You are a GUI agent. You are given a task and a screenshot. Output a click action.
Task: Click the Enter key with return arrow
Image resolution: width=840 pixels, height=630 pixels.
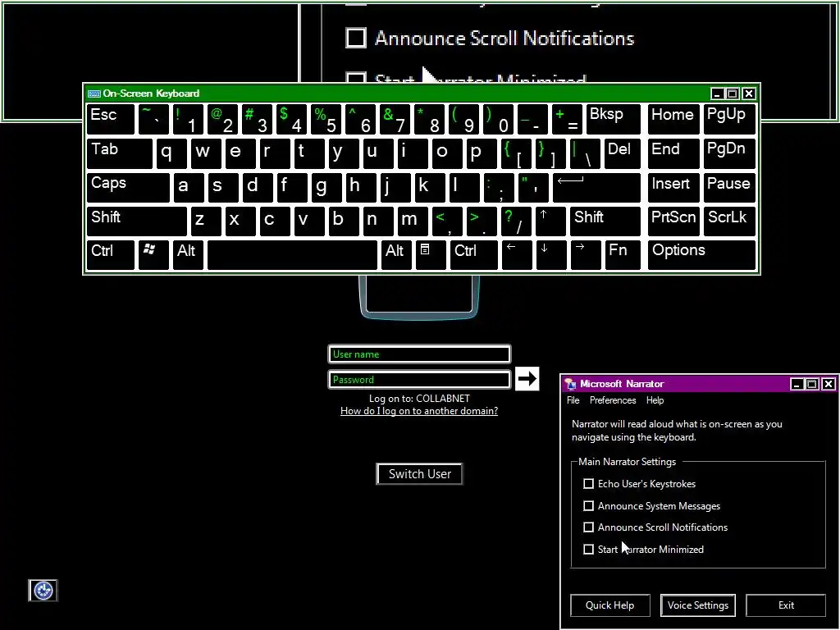[596, 187]
